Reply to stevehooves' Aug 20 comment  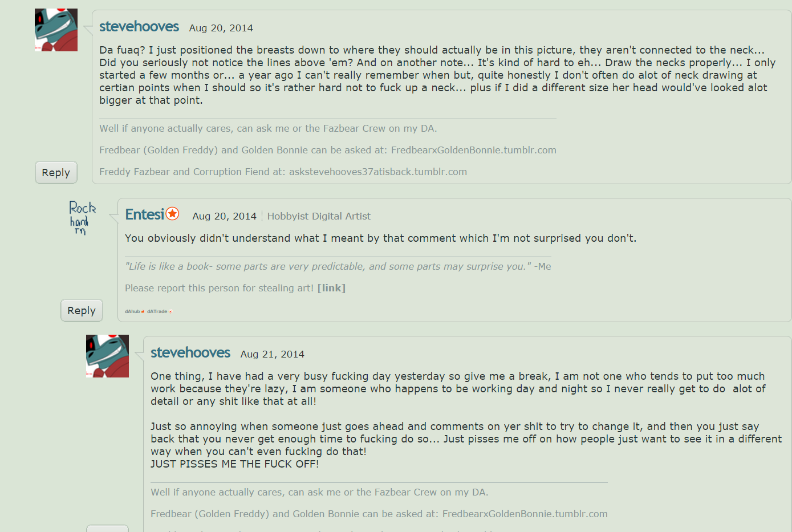pos(56,173)
